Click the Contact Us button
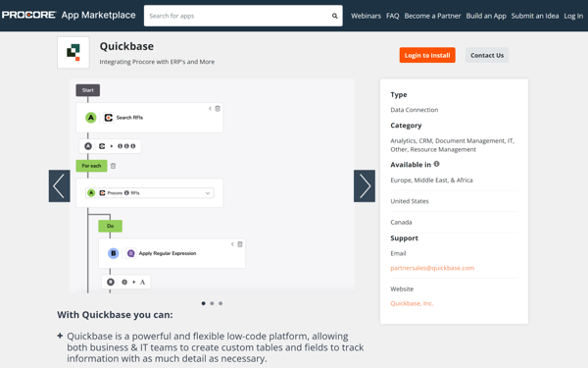Image resolution: width=588 pixels, height=368 pixels. (487, 55)
